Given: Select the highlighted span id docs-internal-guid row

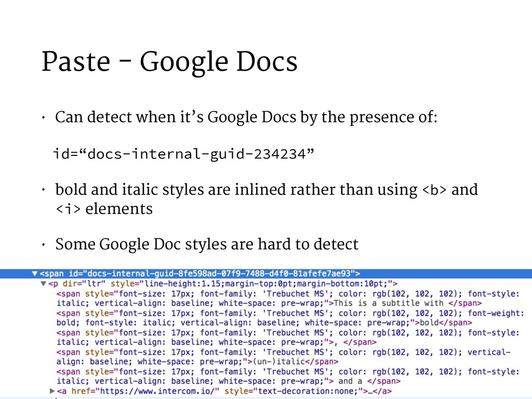Looking at the screenshot, I should [x=266, y=273].
